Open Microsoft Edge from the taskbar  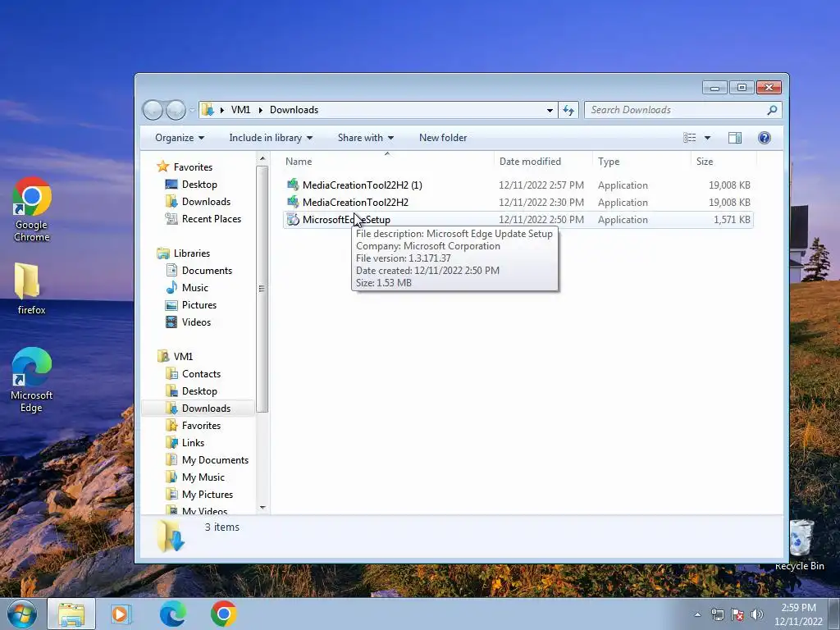click(172, 614)
